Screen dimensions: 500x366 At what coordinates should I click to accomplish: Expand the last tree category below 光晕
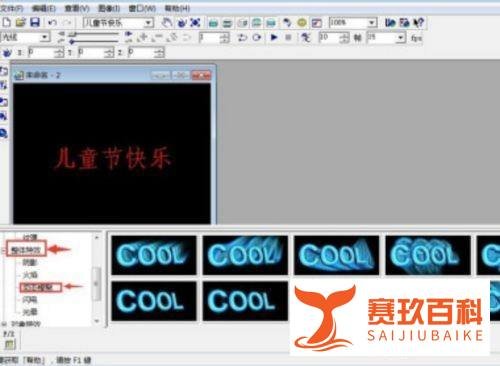(5, 324)
